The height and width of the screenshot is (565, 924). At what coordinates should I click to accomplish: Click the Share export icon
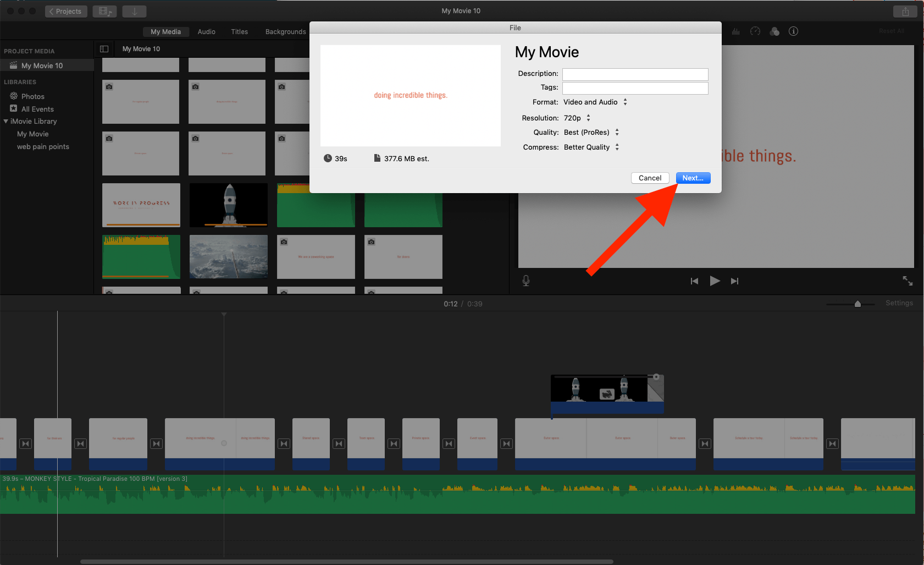pos(905,12)
